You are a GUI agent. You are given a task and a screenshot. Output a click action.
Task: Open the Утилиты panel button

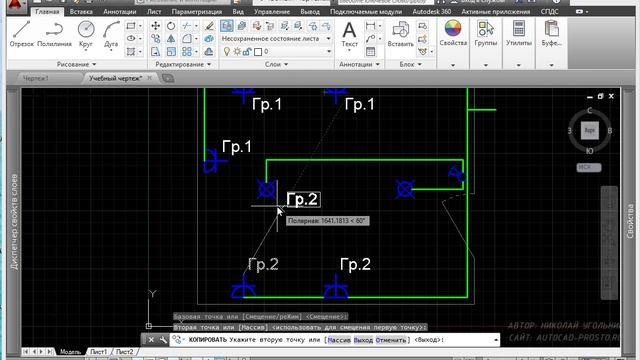coord(519,34)
